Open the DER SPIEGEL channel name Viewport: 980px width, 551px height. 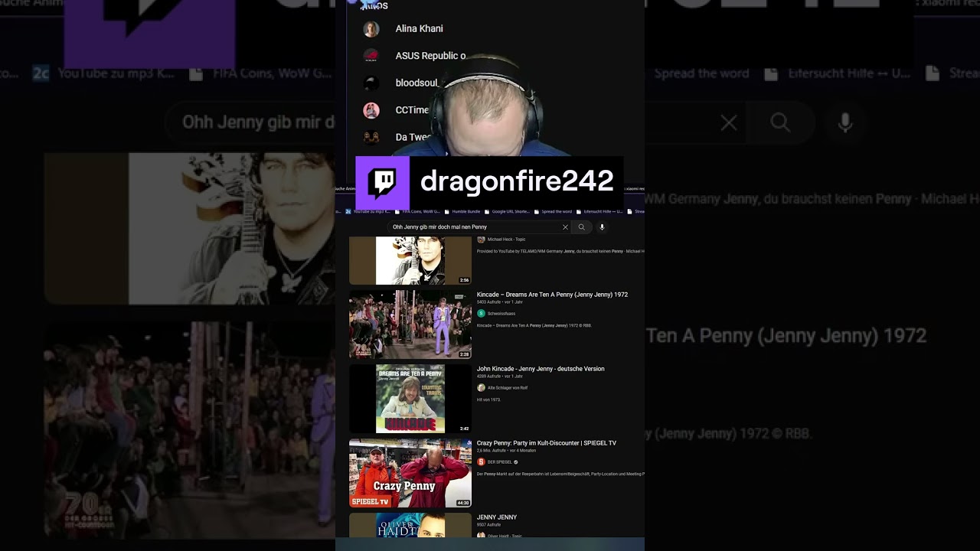click(x=500, y=462)
